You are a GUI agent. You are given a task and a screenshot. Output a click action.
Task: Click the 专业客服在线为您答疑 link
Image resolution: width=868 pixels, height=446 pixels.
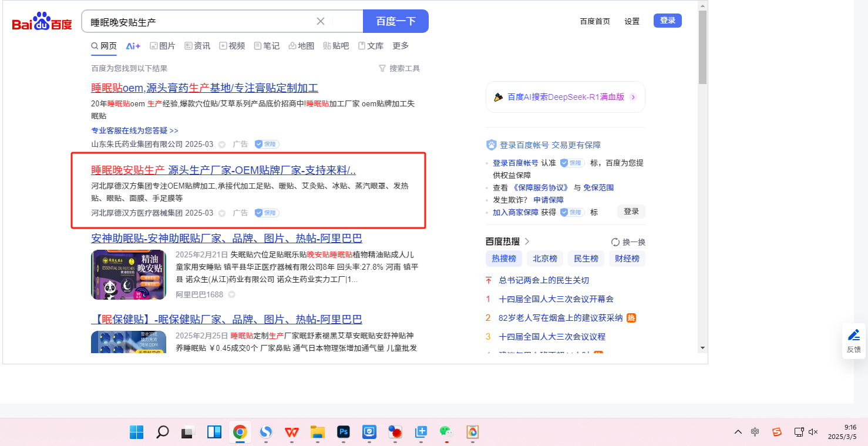tap(134, 130)
